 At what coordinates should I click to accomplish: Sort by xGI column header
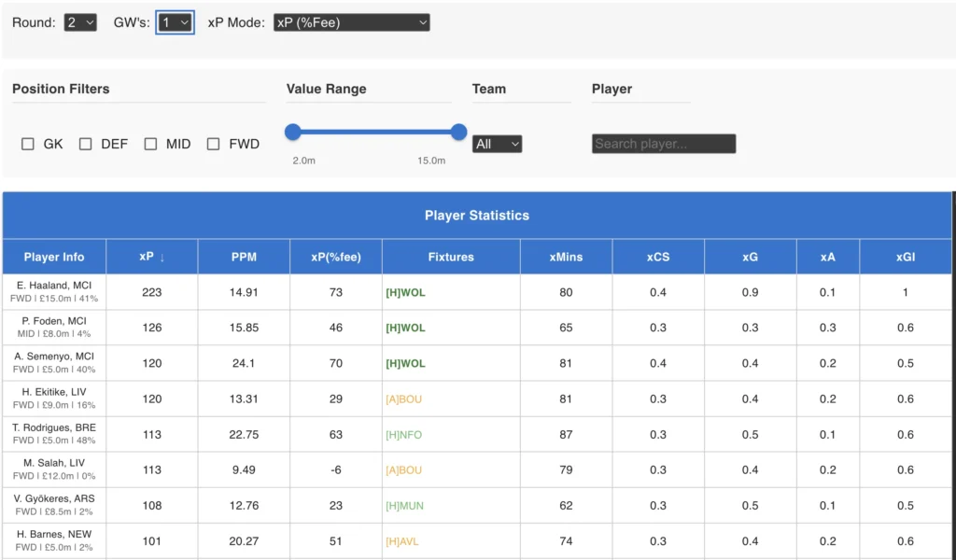pyautogui.click(x=906, y=257)
